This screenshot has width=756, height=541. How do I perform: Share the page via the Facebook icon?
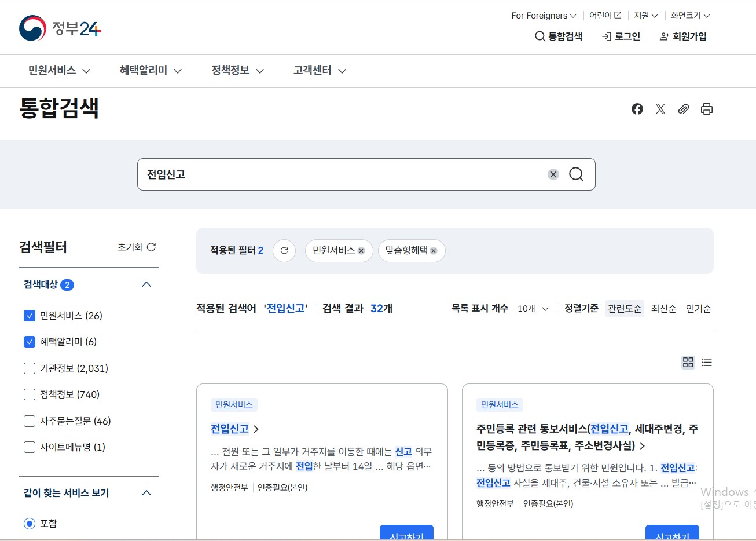pos(637,109)
